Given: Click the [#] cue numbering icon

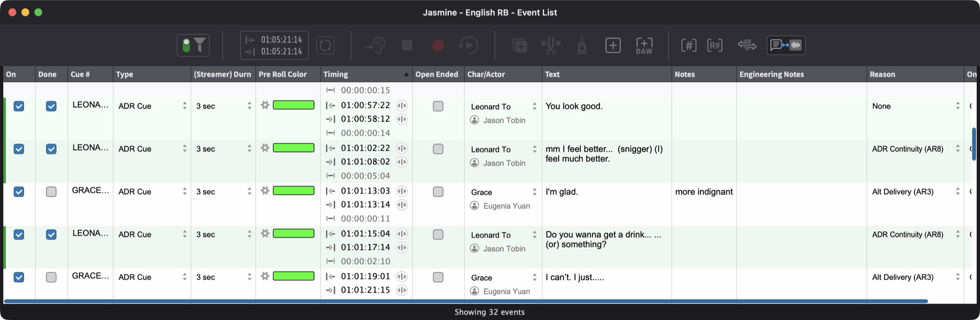Looking at the screenshot, I should 689,45.
